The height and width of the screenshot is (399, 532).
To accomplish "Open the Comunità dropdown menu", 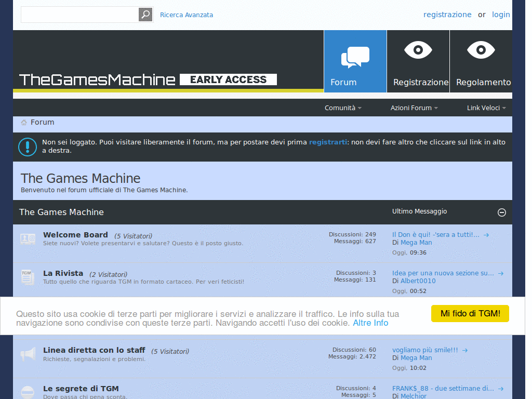I will coord(343,108).
